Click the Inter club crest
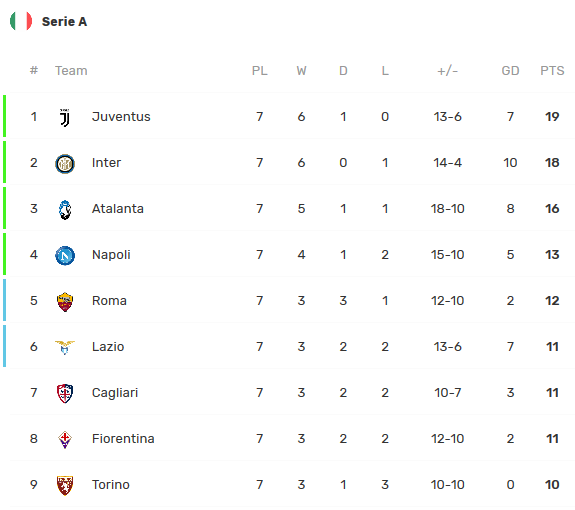Viewport: 575px width, 510px height. [65, 164]
